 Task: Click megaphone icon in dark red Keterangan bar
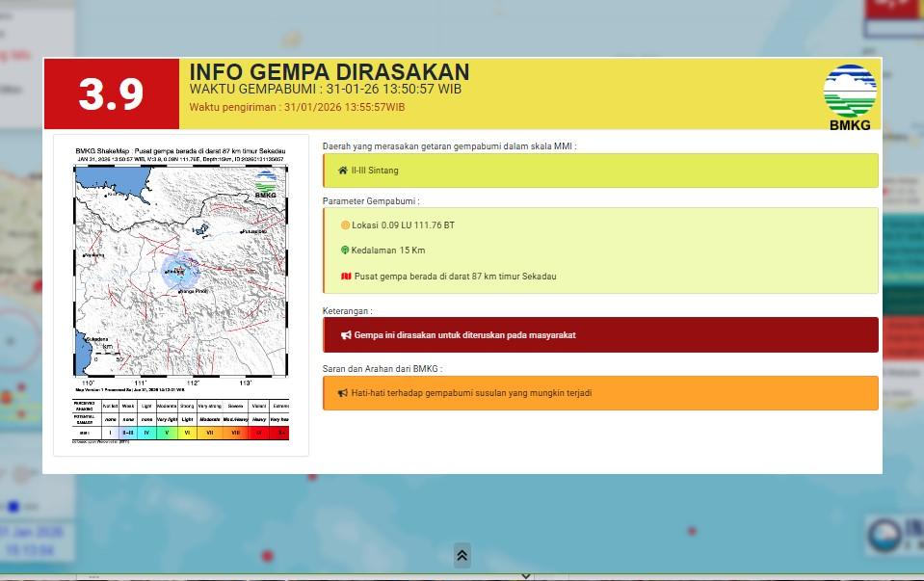coord(346,334)
